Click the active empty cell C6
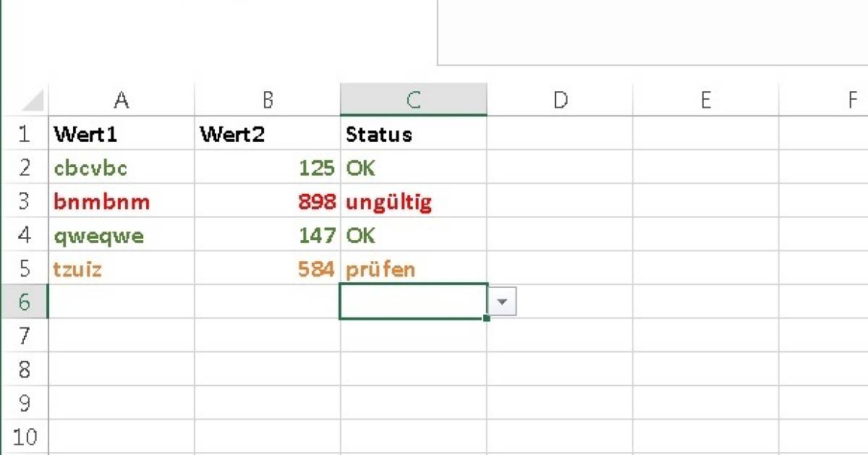This screenshot has height=455, width=868. click(413, 302)
